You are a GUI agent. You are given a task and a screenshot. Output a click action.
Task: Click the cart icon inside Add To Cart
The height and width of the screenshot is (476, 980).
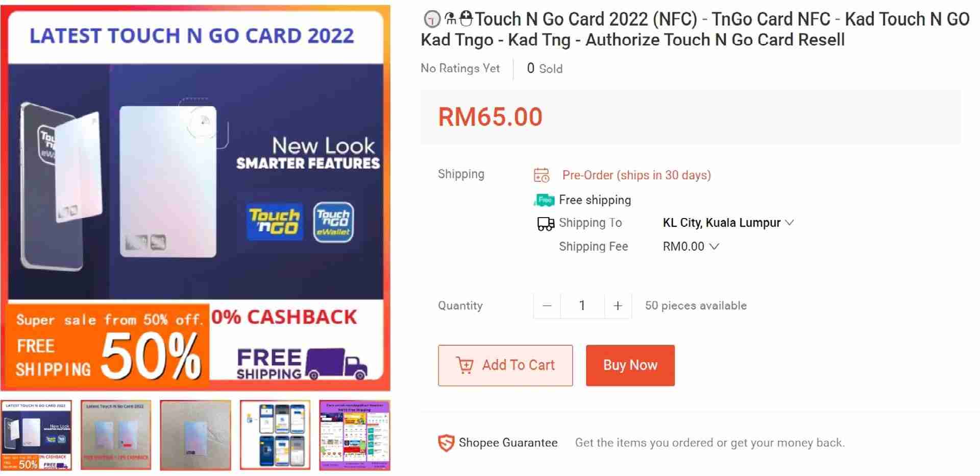[x=465, y=366]
